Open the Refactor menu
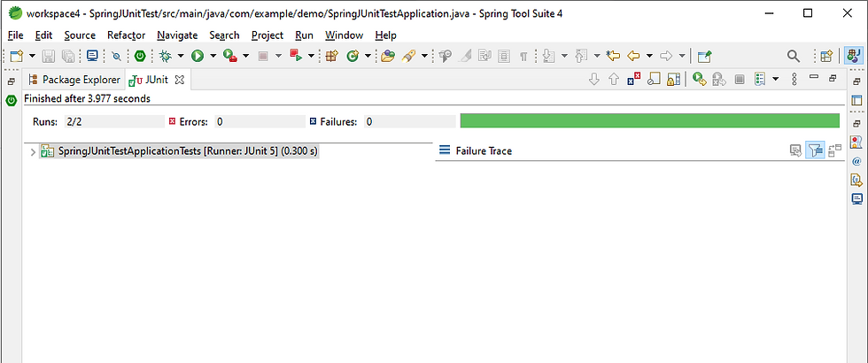Image resolution: width=868 pixels, height=363 pixels. point(126,35)
